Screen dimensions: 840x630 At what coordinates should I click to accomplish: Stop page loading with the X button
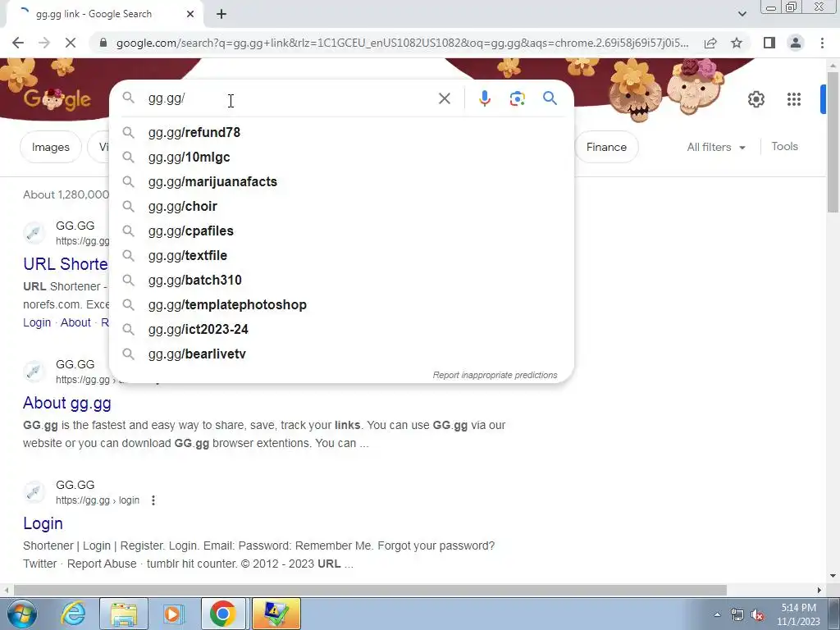71,43
